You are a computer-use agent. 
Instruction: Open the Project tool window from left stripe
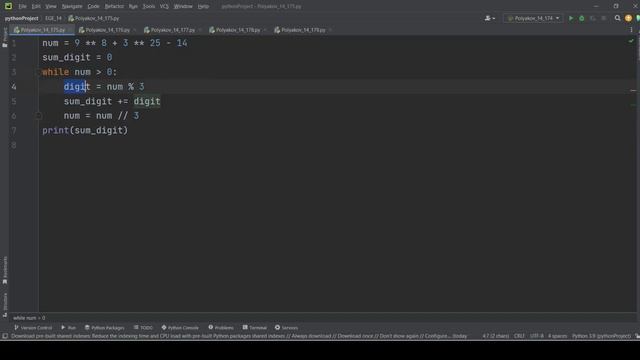coord(4,38)
